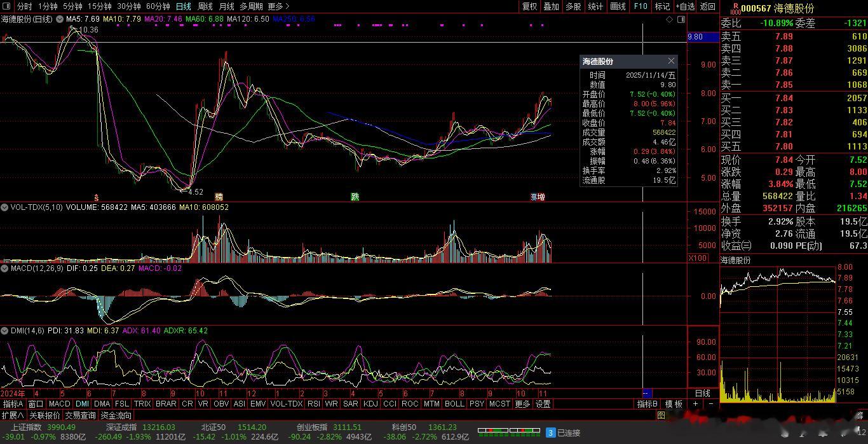
Task: Click the diamond icon at chart top-right
Action: pos(669,20)
